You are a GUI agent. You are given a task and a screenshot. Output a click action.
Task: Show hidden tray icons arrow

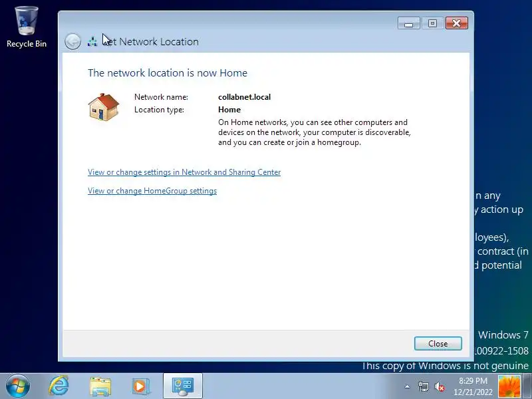[x=407, y=386]
